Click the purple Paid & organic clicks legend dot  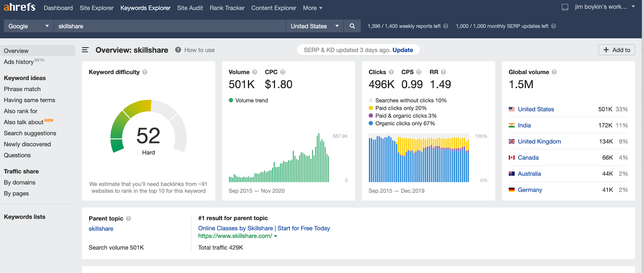(371, 116)
